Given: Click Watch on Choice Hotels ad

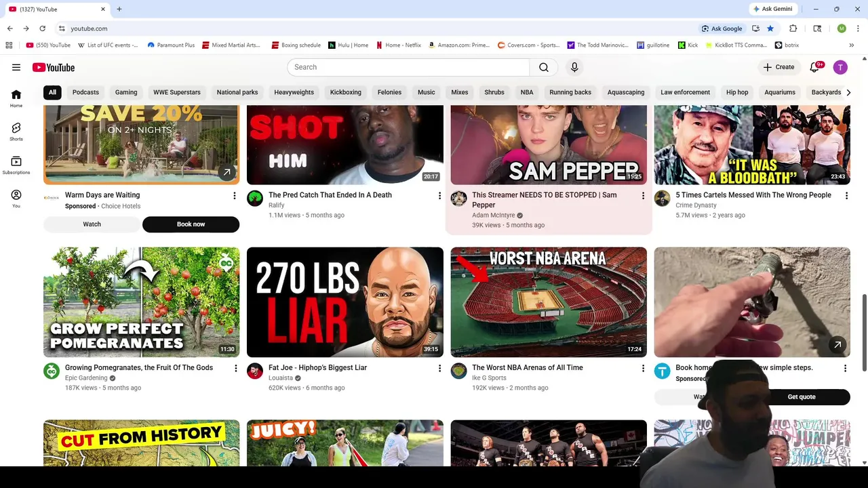Looking at the screenshot, I should point(92,224).
